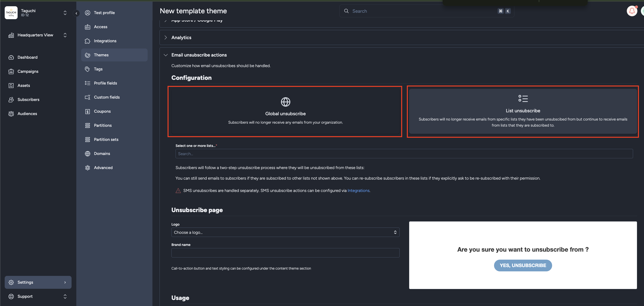644x306 pixels.
Task: Open the Choose a logo dropdown
Action: [x=285, y=232]
